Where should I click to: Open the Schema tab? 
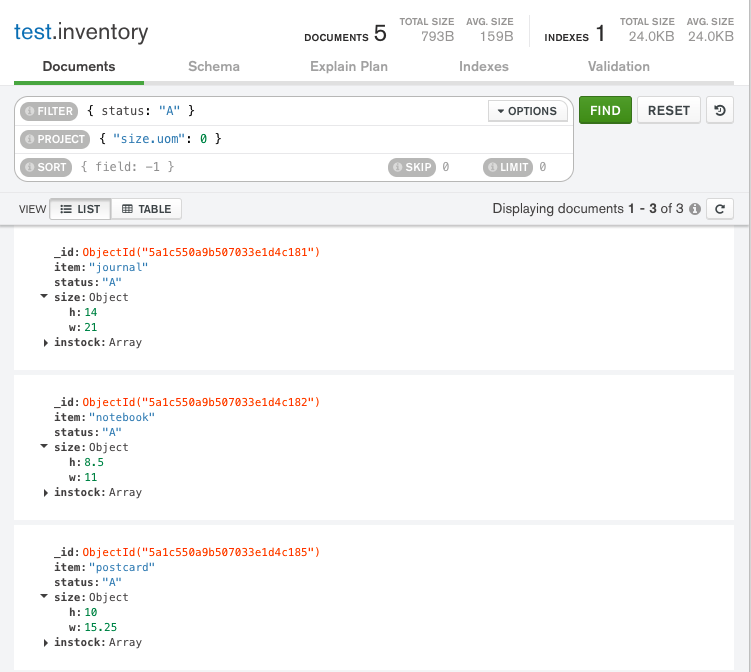click(x=214, y=66)
